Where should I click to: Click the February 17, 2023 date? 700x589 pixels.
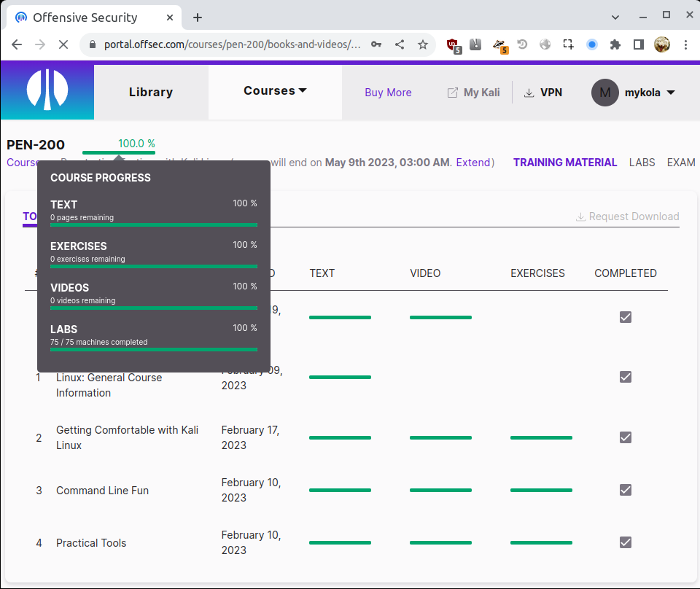250,437
